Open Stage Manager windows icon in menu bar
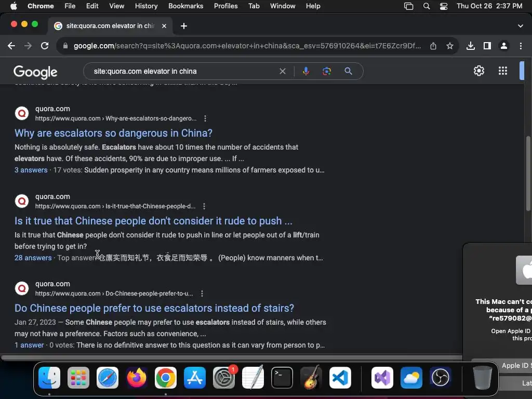 coord(408,6)
